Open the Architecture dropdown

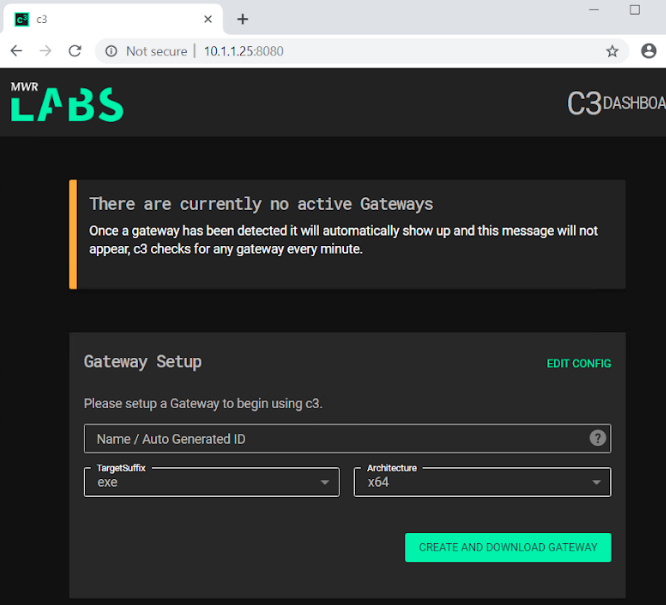point(483,482)
